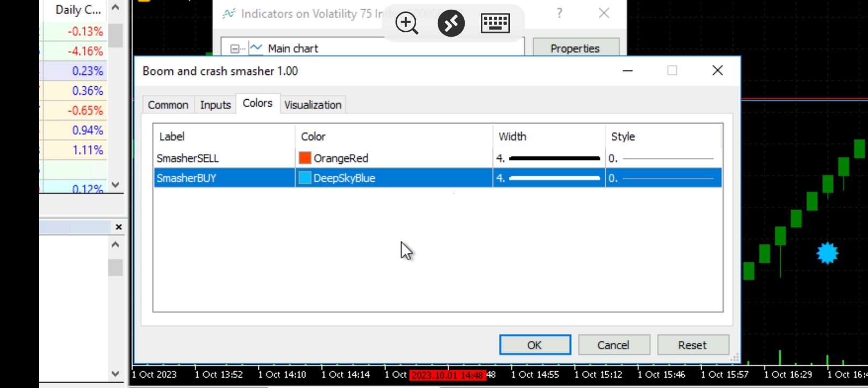Click the Width column header

549,136
